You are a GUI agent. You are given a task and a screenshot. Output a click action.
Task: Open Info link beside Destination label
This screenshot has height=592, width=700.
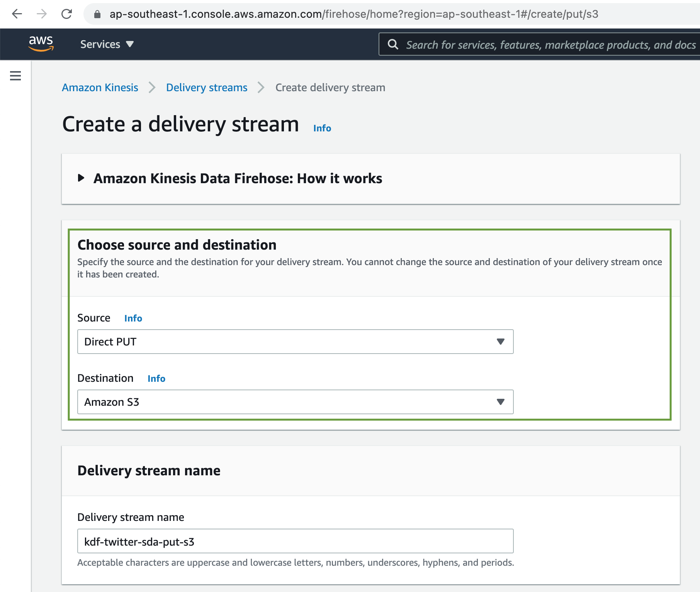coord(156,379)
